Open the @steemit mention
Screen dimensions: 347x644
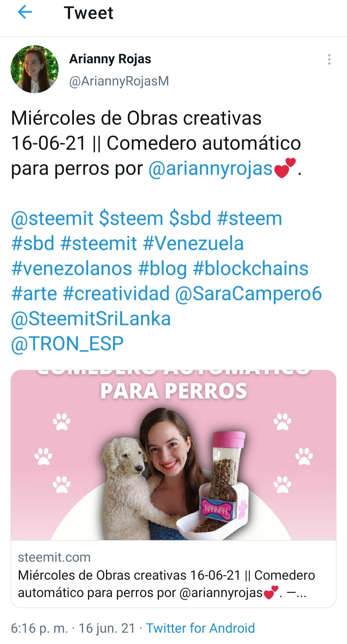coord(52,219)
